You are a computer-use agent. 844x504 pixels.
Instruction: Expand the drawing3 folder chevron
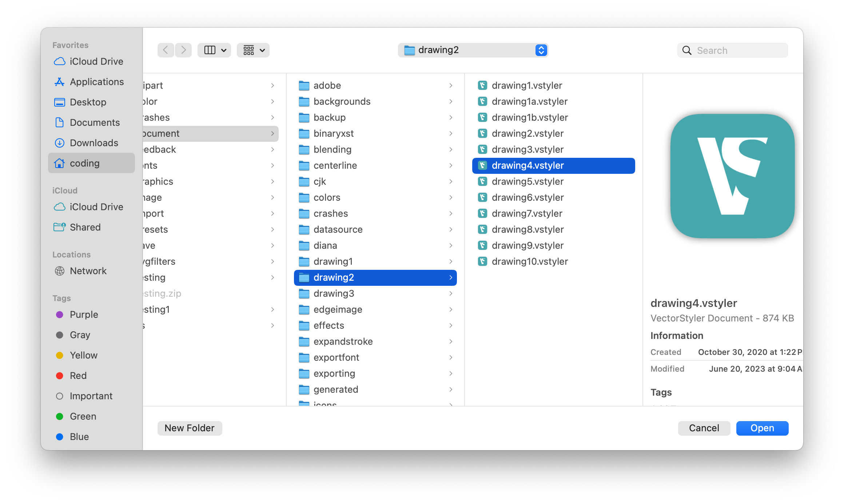tap(451, 293)
